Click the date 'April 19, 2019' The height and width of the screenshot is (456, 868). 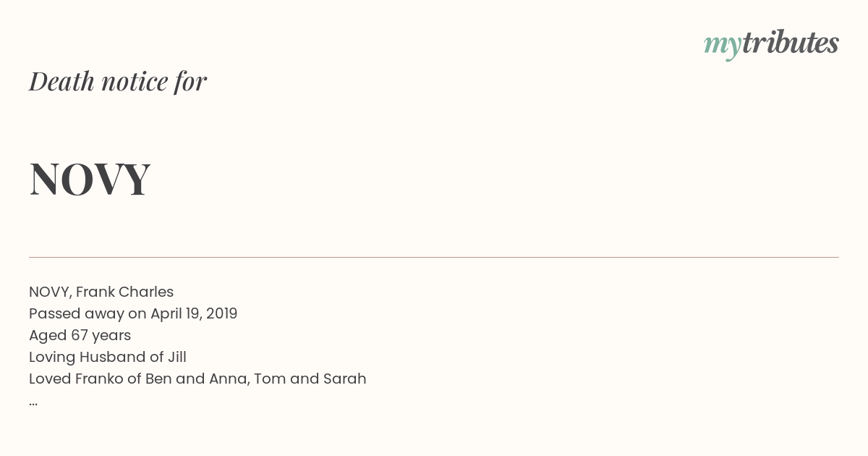pyautogui.click(x=194, y=313)
